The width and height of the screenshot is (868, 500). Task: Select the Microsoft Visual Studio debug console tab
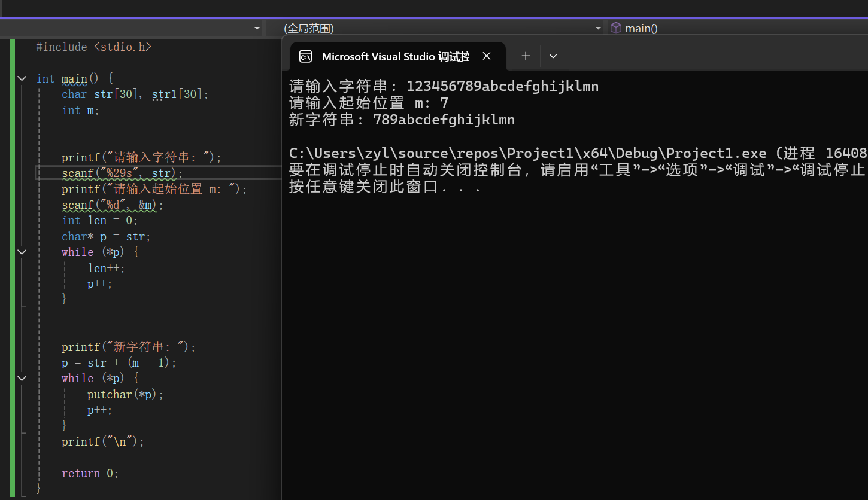(398, 56)
